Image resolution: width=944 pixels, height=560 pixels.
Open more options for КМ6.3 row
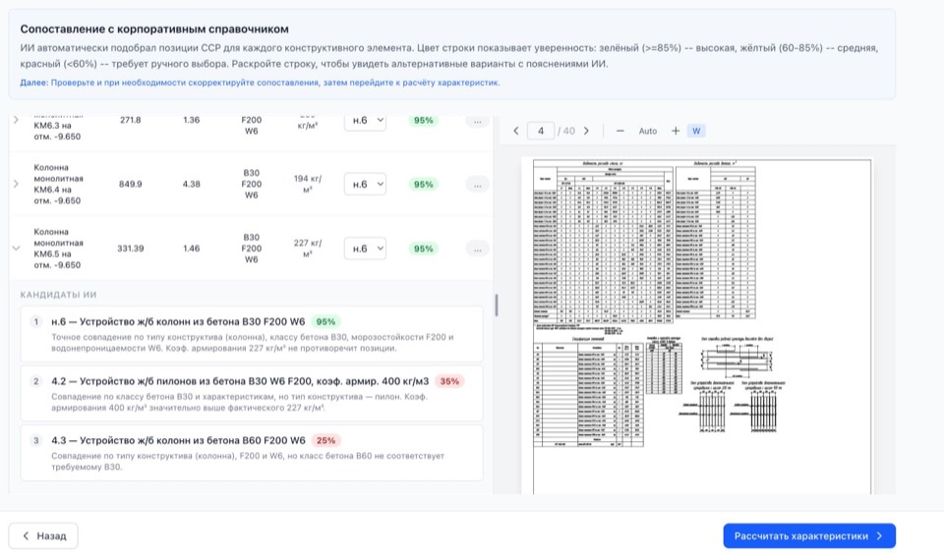point(477,121)
